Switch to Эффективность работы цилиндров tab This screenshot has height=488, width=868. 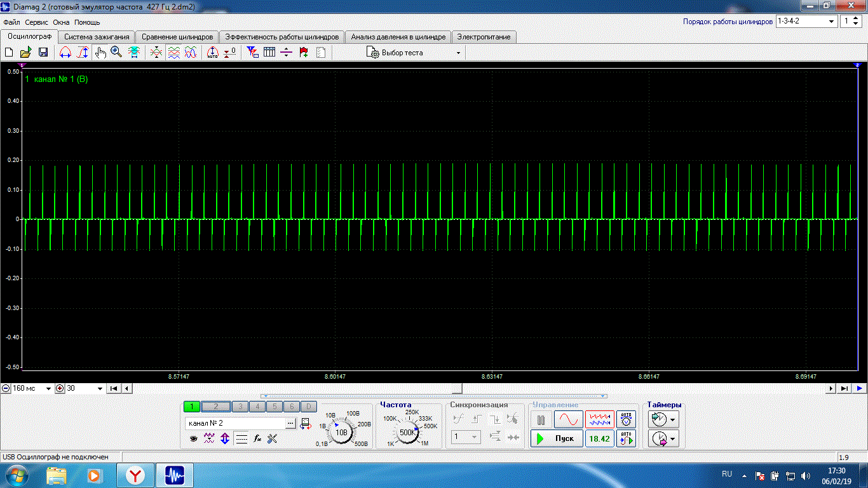point(282,37)
